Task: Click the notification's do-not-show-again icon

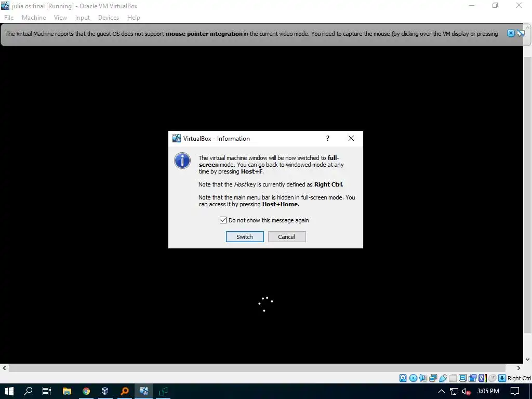Action: 521,33
